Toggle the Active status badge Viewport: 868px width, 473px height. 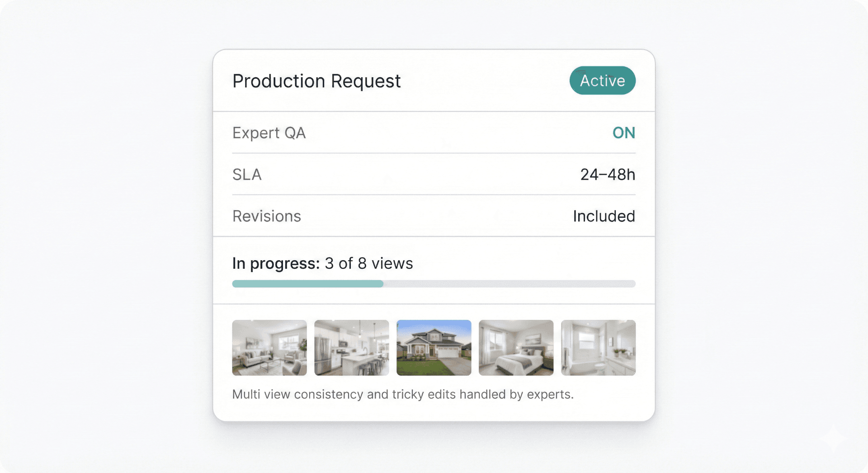pyautogui.click(x=602, y=80)
